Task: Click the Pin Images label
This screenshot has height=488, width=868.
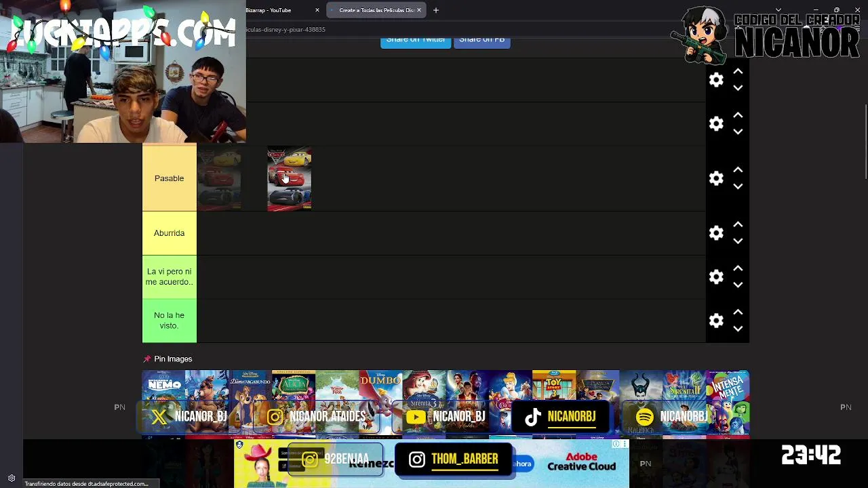Action: pyautogui.click(x=173, y=359)
